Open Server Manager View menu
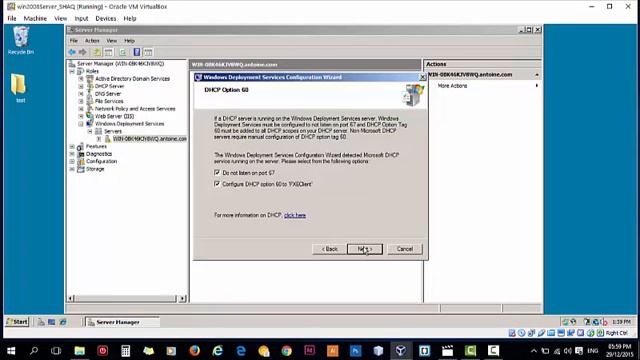Screen dimensions: 640x360 click(x=111, y=41)
